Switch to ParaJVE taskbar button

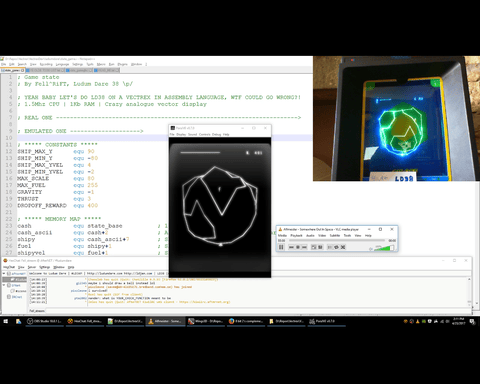(x=326, y=321)
